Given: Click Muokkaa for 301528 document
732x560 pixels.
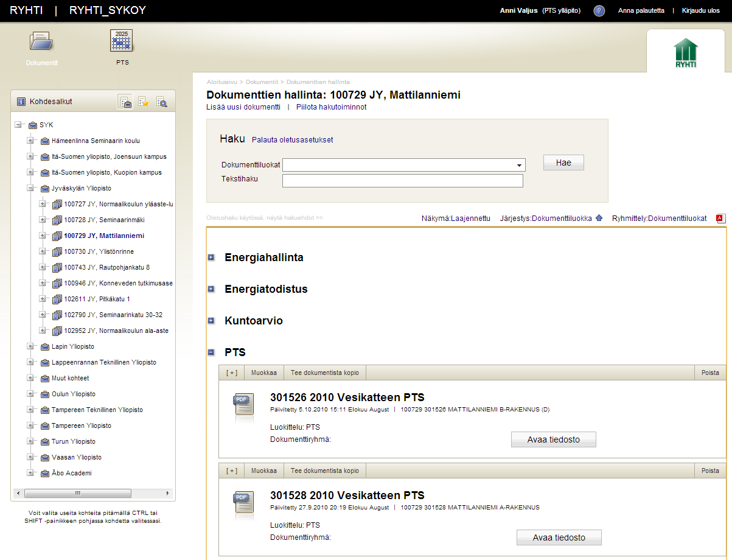Looking at the screenshot, I should tap(264, 471).
